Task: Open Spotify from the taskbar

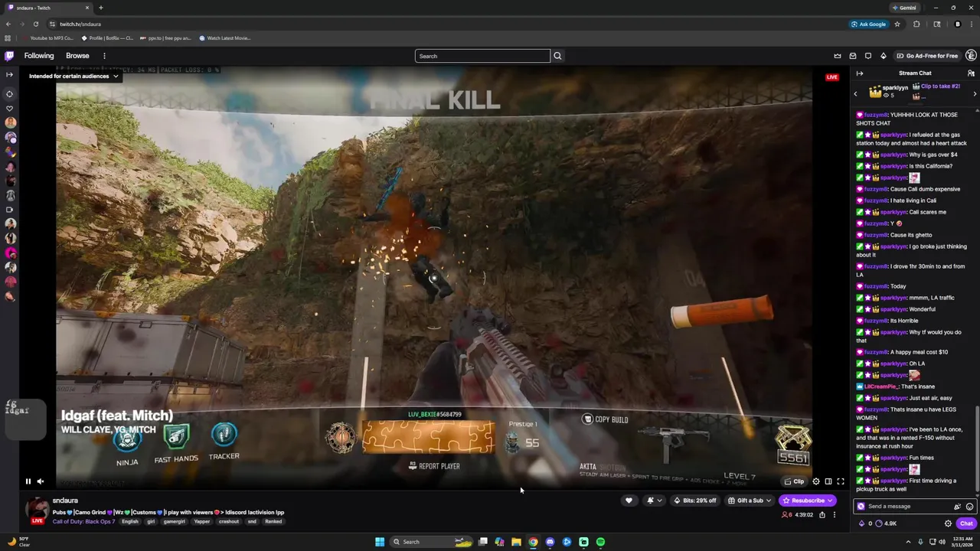Action: [600, 542]
